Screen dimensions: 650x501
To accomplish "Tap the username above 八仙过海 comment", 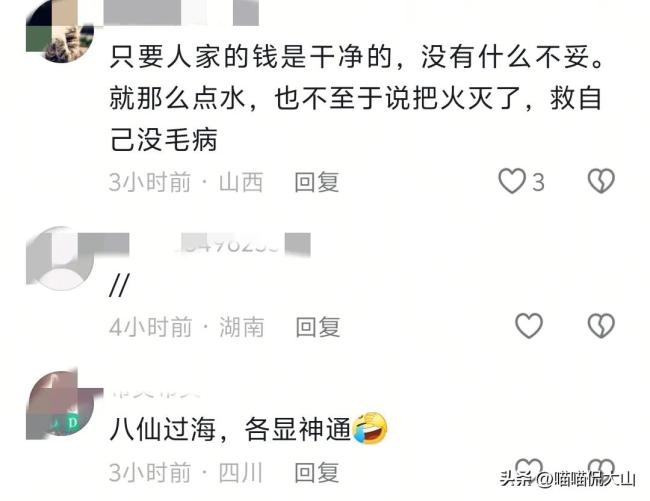I will [155, 393].
